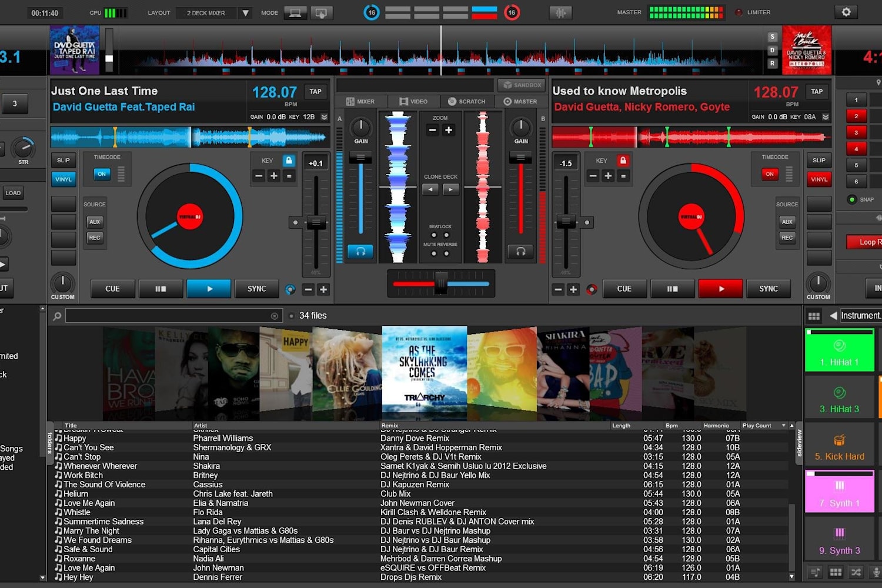Toggle SLIP mode on left deck
The image size is (882, 588).
pyautogui.click(x=64, y=161)
